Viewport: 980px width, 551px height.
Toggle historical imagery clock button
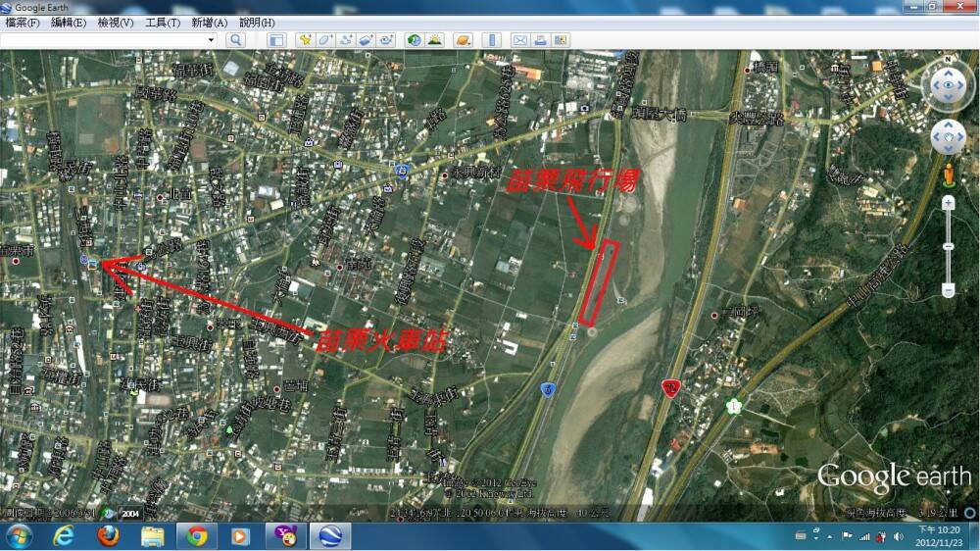click(x=414, y=40)
